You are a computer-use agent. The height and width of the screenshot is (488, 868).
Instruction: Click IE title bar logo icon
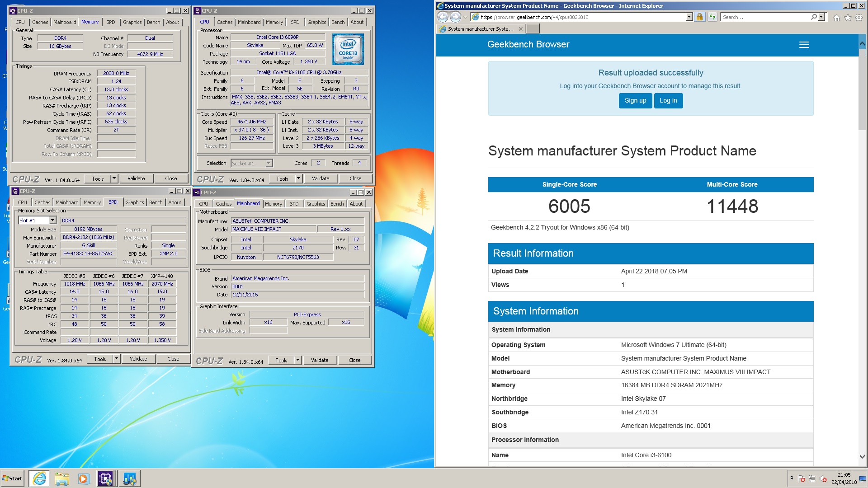pyautogui.click(x=440, y=6)
